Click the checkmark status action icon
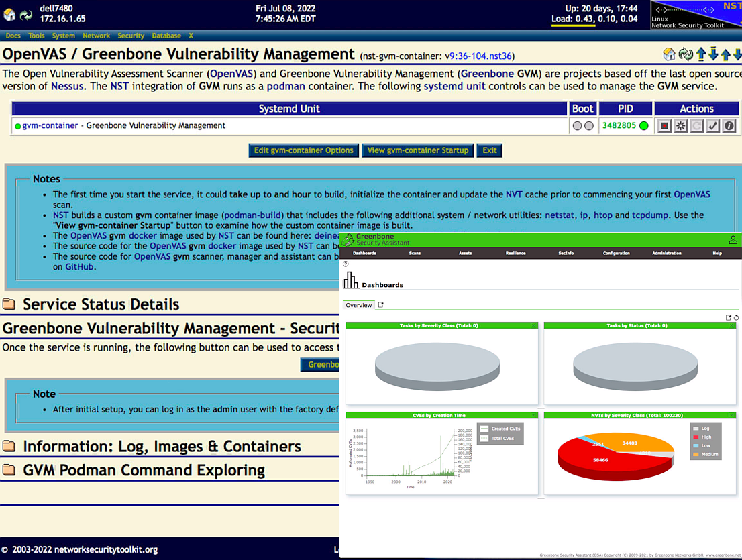Screen dimensions: 742x560 [x=713, y=126]
